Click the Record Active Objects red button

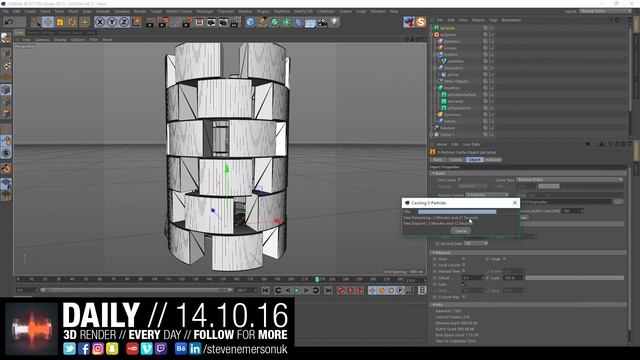click(x=340, y=290)
